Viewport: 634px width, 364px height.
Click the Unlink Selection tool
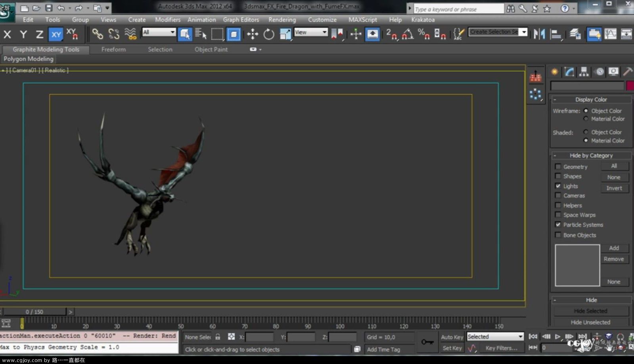[114, 34]
